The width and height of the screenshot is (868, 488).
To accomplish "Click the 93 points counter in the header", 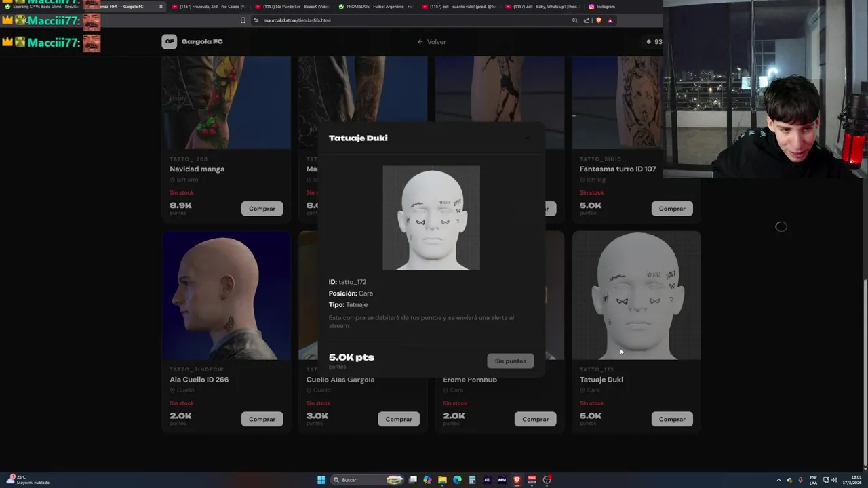I will point(654,42).
